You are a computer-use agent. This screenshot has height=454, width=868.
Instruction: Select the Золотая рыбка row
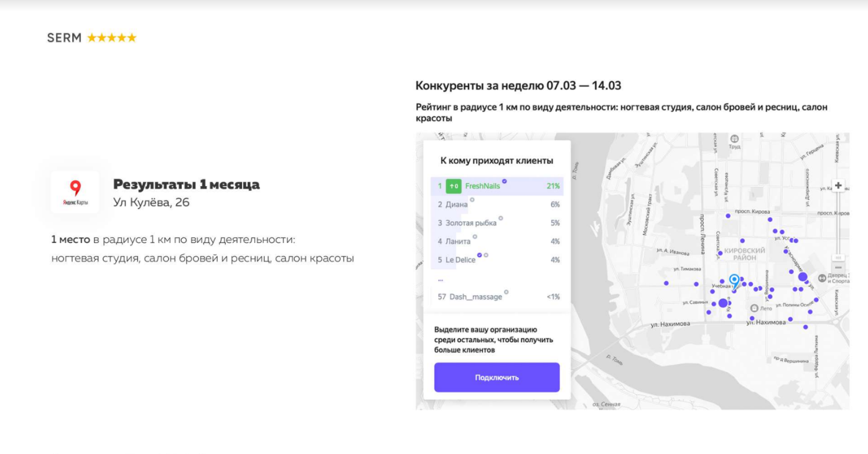[497, 223]
